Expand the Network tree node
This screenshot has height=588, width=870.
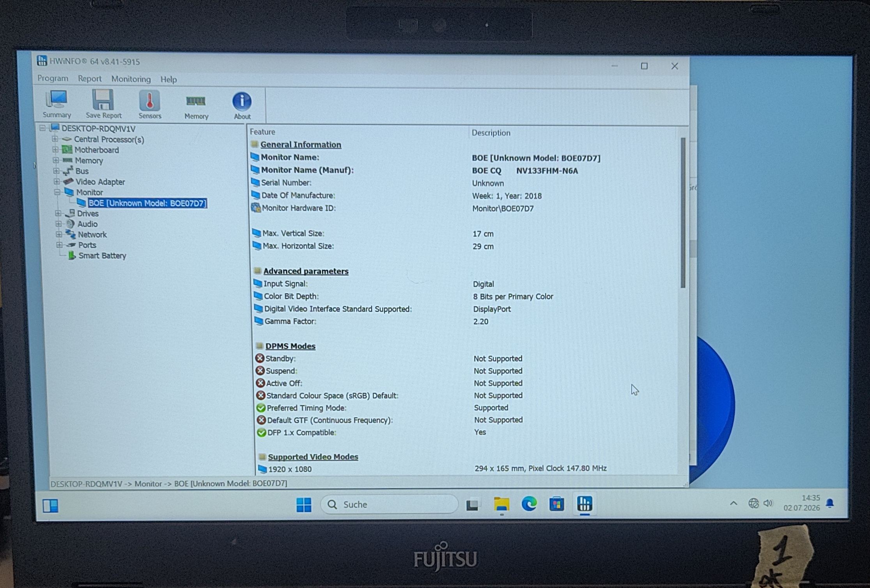tap(59, 234)
